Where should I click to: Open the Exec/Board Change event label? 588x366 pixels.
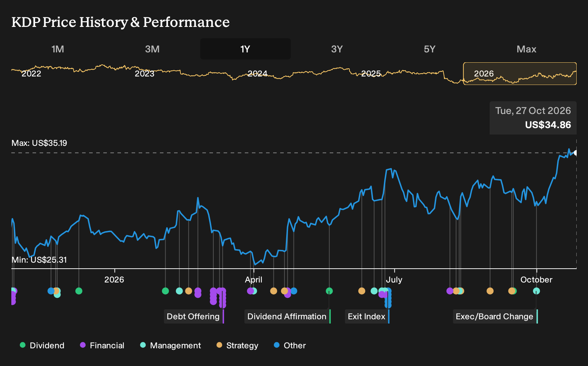pyautogui.click(x=495, y=316)
